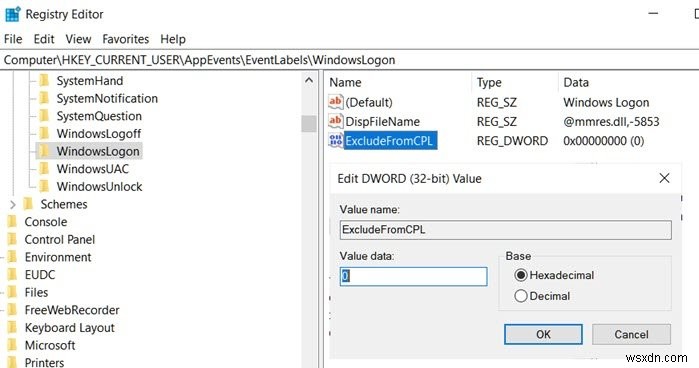Image resolution: width=699 pixels, height=368 pixels.
Task: Cancel the Edit DWORD dialog
Action: coord(631,334)
